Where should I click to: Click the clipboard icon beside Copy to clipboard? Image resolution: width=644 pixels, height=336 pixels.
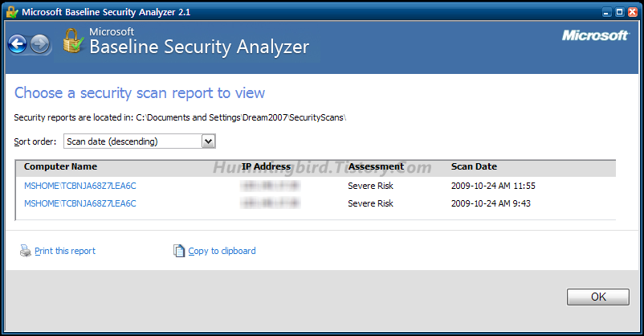click(x=179, y=251)
